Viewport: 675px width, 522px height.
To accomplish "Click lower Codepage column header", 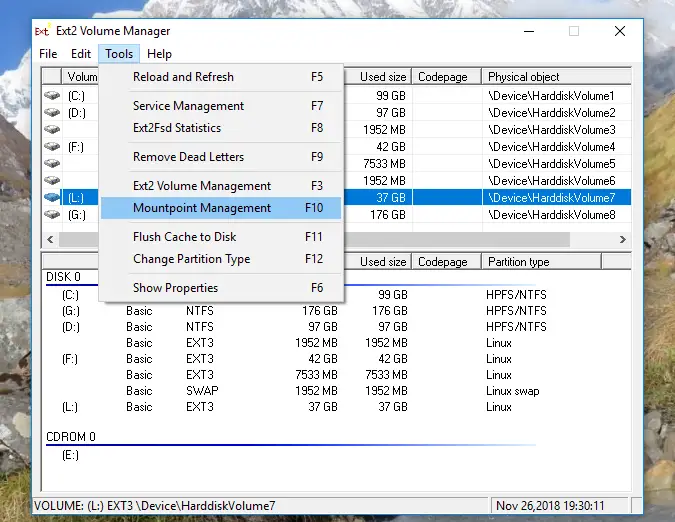I will [x=446, y=262].
